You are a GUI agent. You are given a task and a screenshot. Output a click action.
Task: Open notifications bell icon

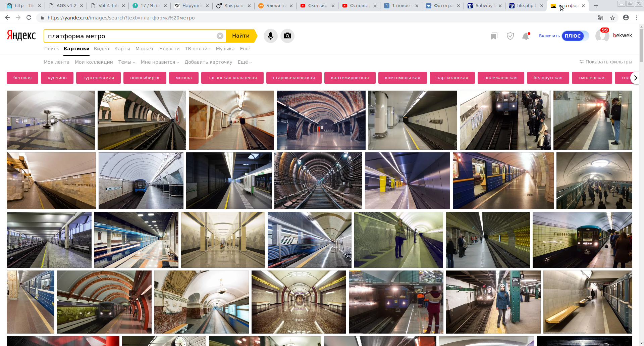tap(526, 36)
